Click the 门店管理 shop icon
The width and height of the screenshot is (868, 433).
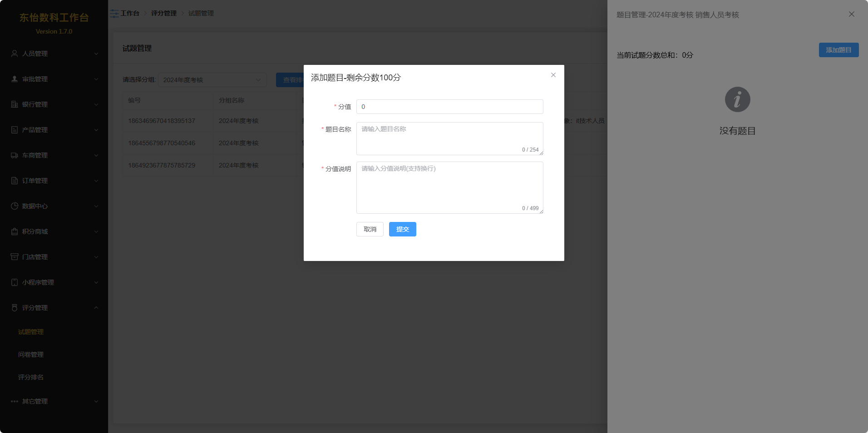coord(15,257)
